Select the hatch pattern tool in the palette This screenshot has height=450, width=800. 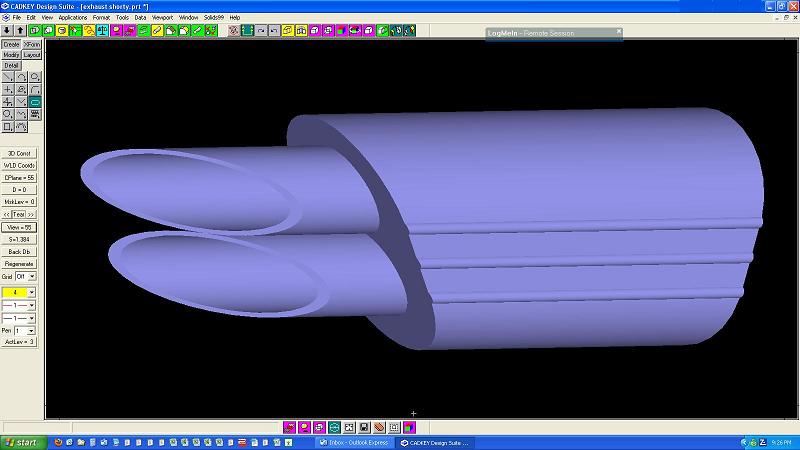click(x=35, y=114)
